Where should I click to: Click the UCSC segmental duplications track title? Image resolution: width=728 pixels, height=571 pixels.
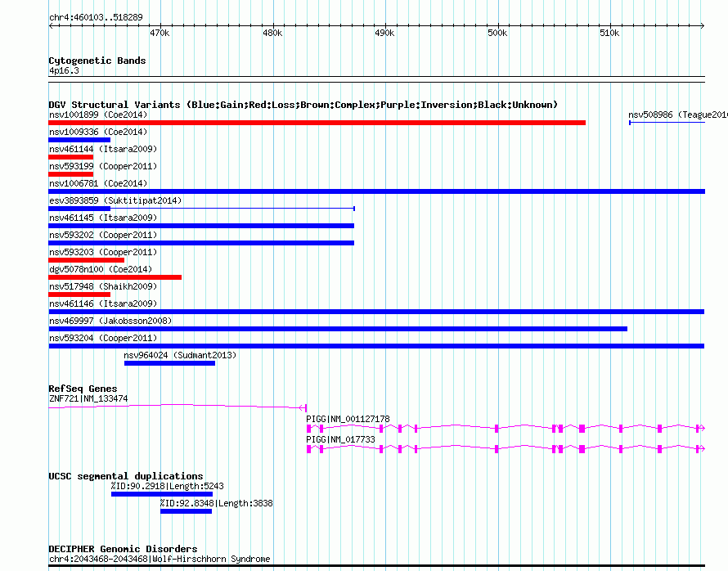[x=126, y=476]
